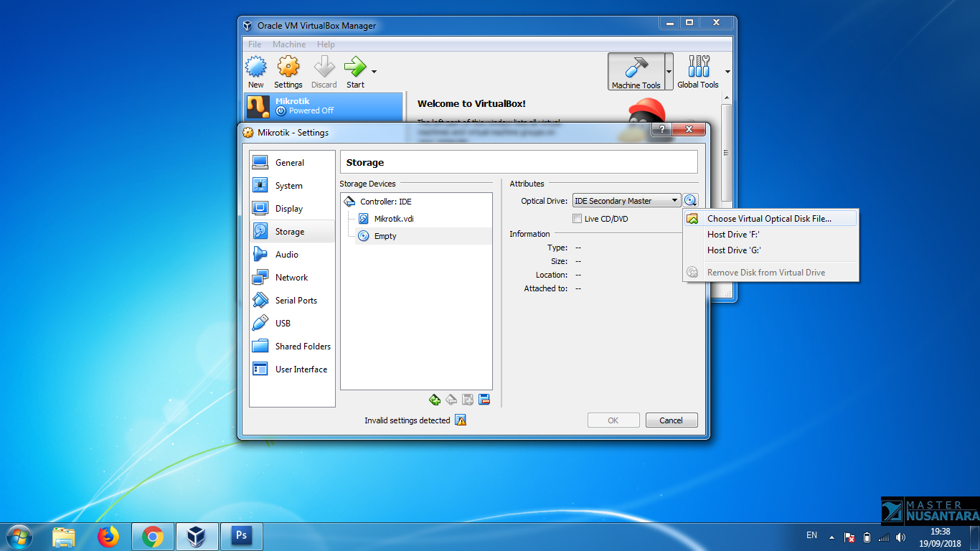Open the optical disk selector icon
Image resolution: width=980 pixels, height=551 pixels.
(x=690, y=200)
